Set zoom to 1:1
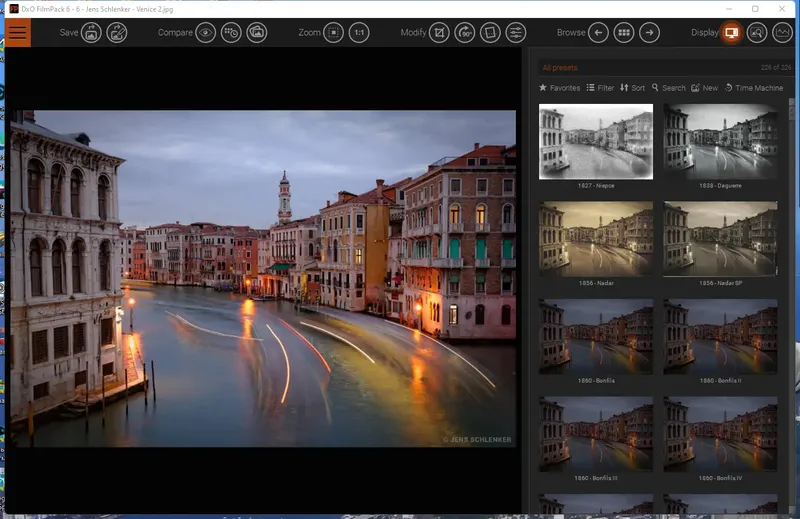Screen dimensions: 800x519 [x=359, y=33]
